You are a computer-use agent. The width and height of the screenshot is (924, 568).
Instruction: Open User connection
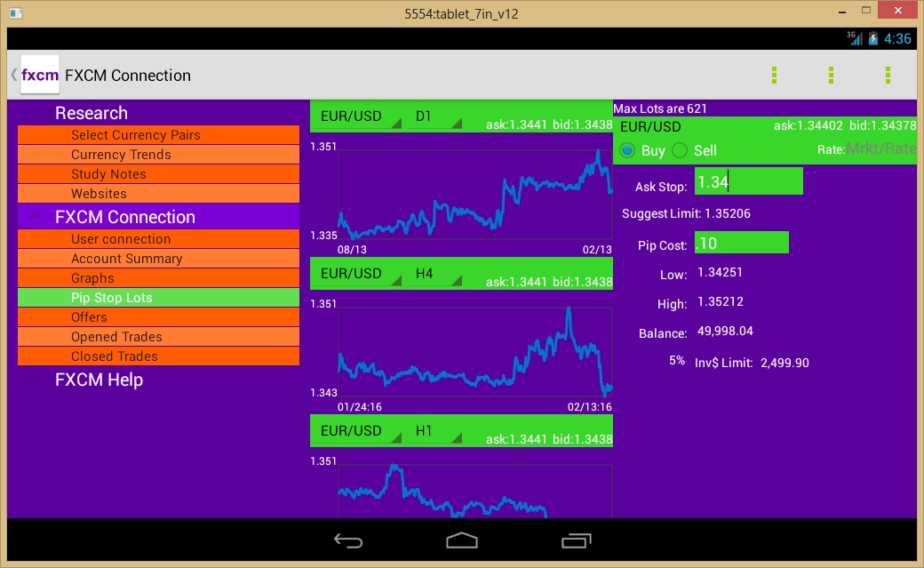(x=158, y=239)
